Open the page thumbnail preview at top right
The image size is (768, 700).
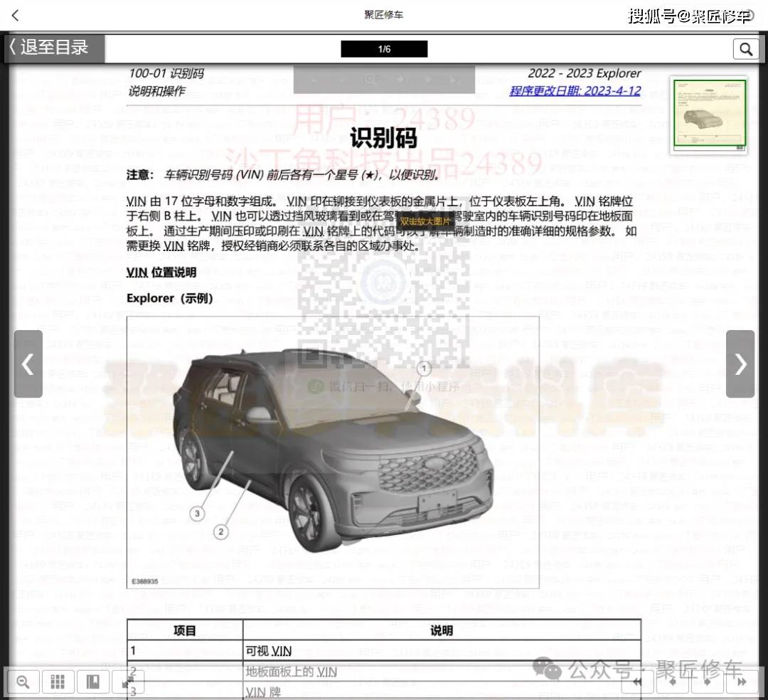(709, 115)
